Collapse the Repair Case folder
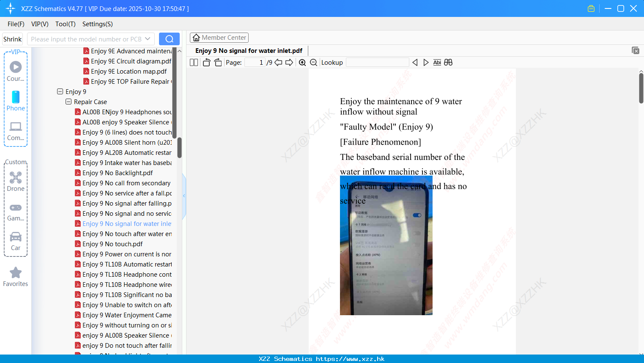The width and height of the screenshot is (644, 363). coord(69,102)
